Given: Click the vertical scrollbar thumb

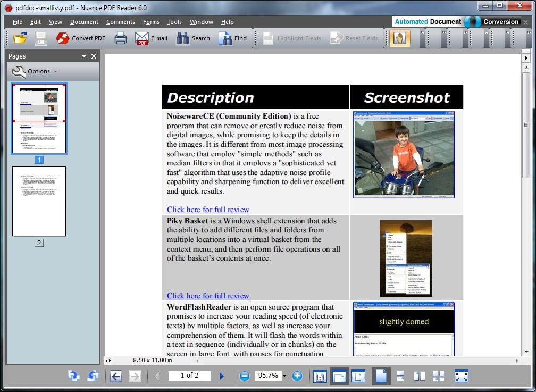Looking at the screenshot, I should pyautogui.click(x=526, y=125).
